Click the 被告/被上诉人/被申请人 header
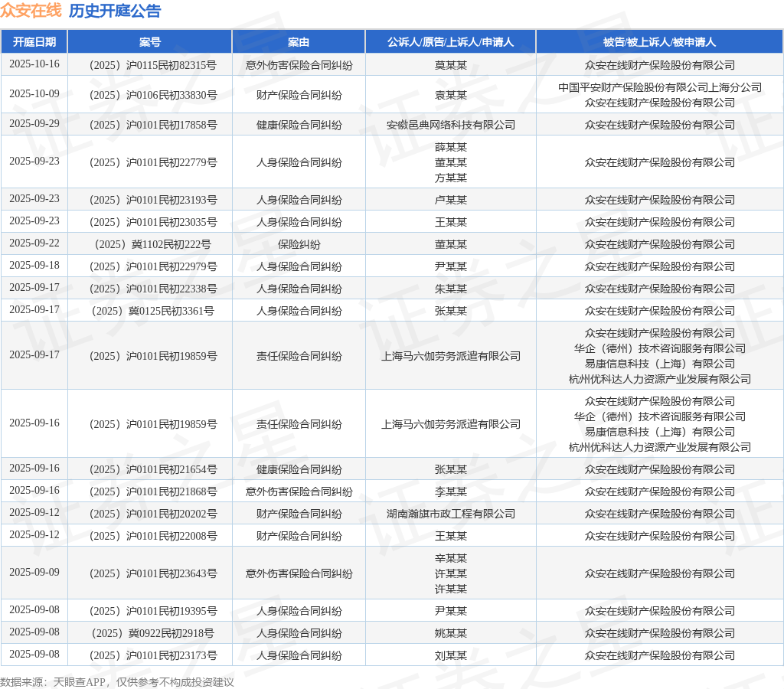Screen dimensions: 784x689 point(659,42)
